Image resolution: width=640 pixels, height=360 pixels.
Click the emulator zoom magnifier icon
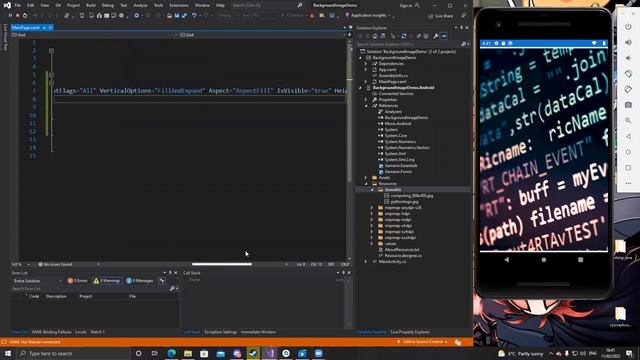[628, 120]
